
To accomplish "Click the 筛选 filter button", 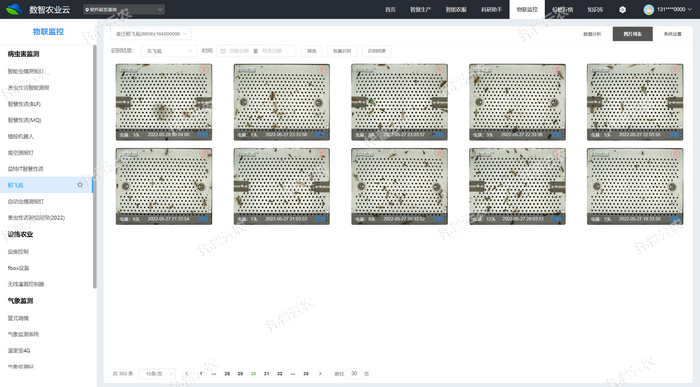I will click(x=312, y=51).
